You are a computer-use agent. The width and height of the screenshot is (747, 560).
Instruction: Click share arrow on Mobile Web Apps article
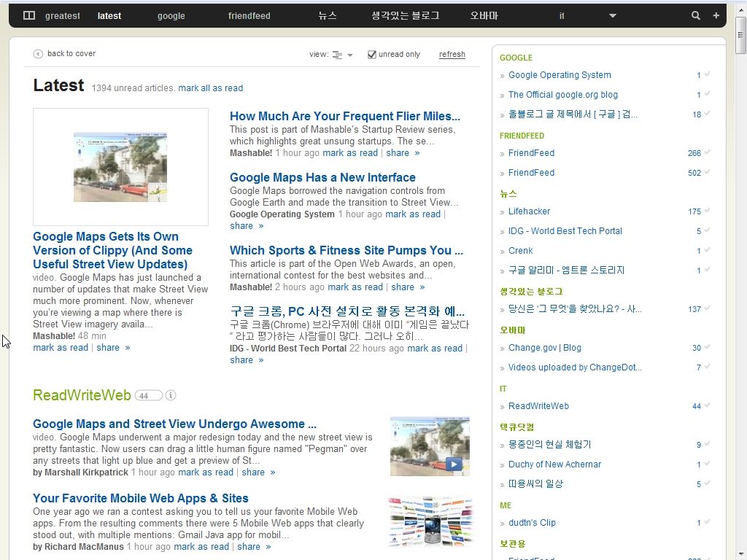(x=268, y=547)
